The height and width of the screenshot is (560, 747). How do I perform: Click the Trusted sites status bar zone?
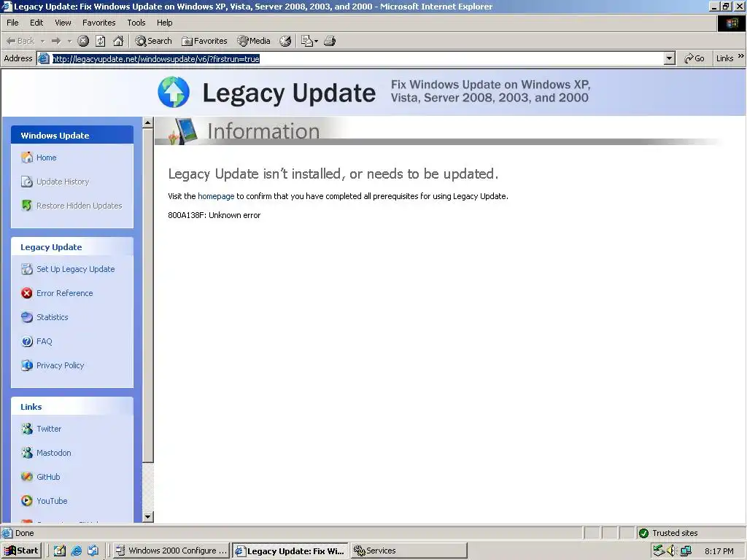pos(690,533)
